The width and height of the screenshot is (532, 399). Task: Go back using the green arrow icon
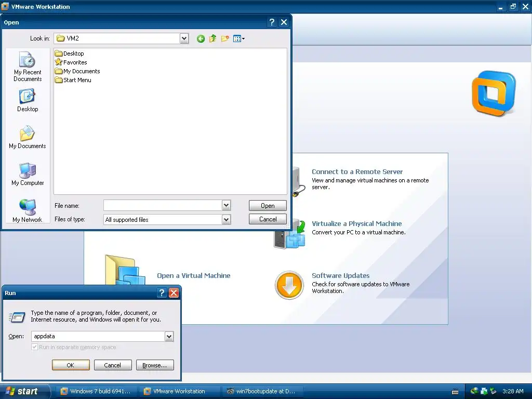point(201,38)
